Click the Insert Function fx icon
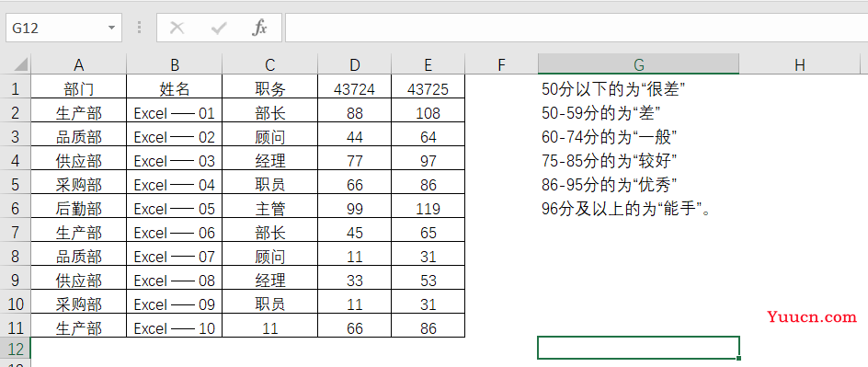 259,28
